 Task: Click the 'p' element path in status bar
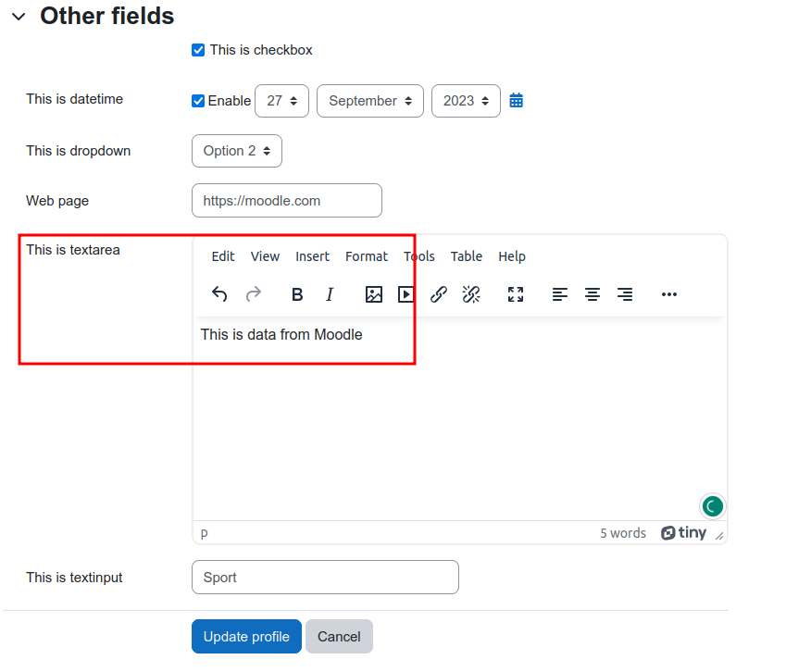point(204,534)
